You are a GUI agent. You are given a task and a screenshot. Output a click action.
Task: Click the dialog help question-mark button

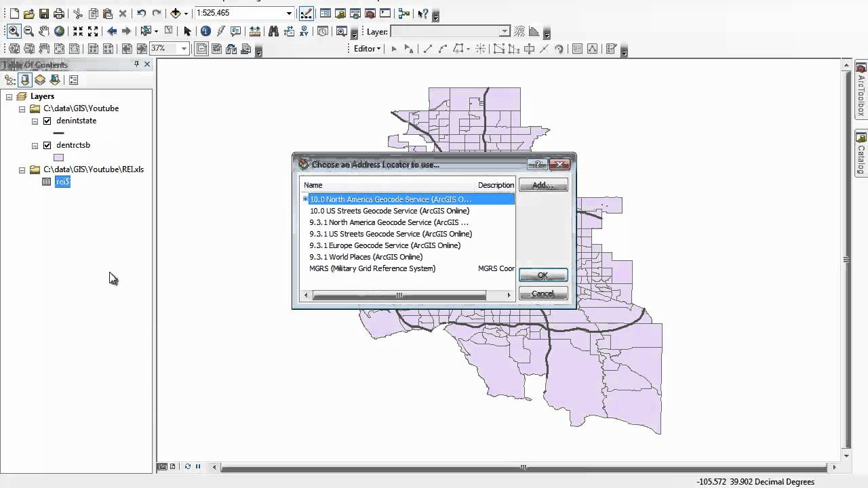click(x=537, y=164)
